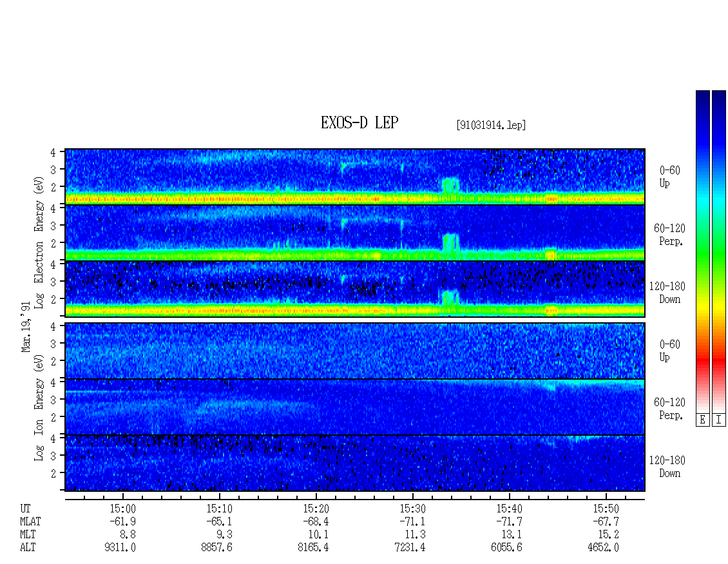The image size is (728, 564).
Task: Click the ion color bar above I
Action: [719, 251]
